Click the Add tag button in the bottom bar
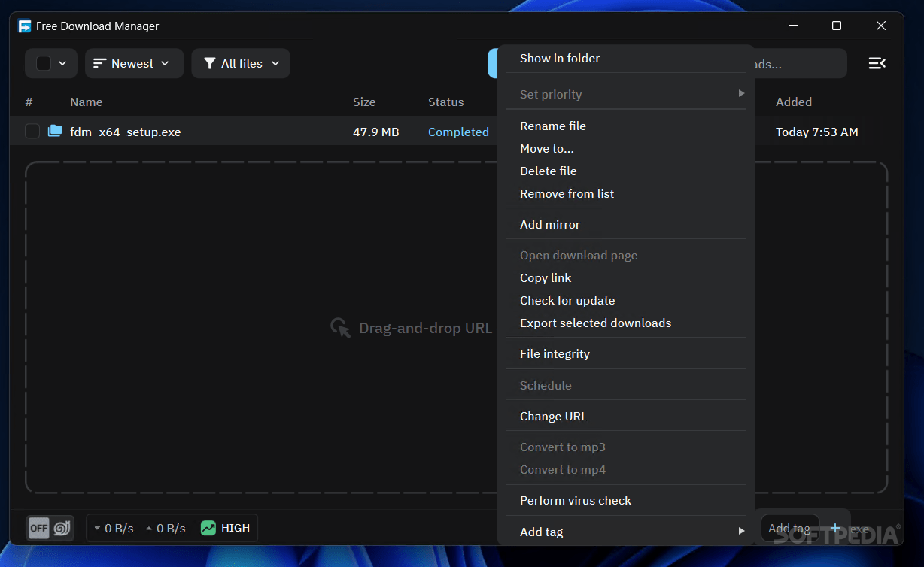This screenshot has width=924, height=567. [789, 529]
